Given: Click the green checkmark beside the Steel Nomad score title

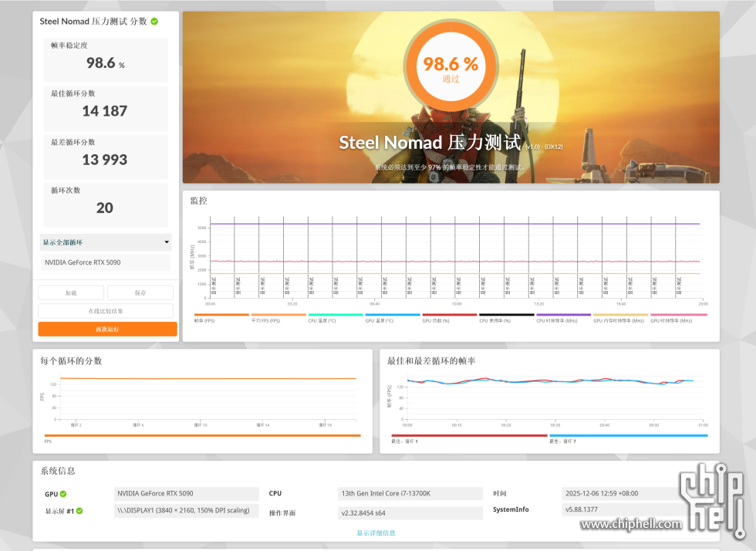Looking at the screenshot, I should point(154,22).
